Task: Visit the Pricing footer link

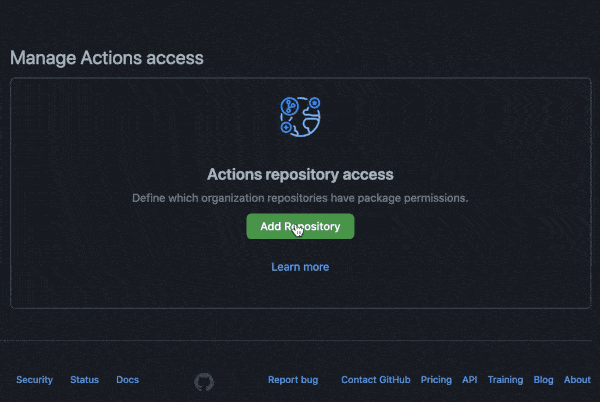Action: (x=436, y=380)
